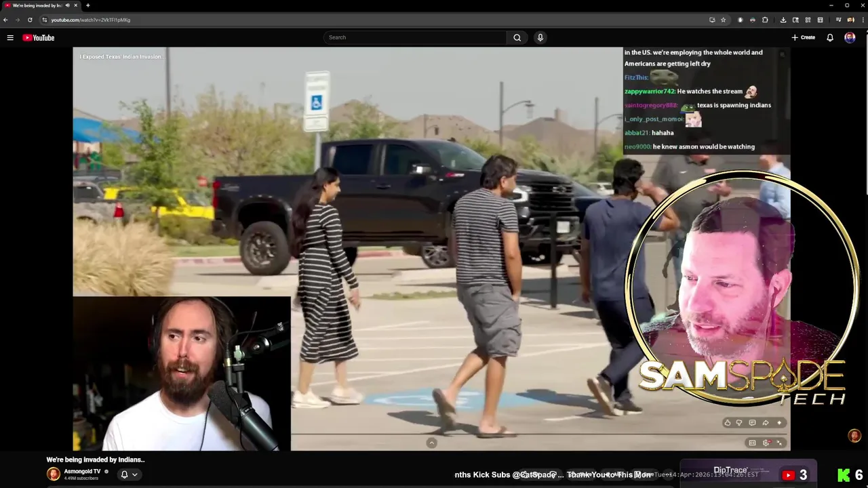This screenshot has height=488, width=868.
Task: Like the video with thumbs up
Action: point(728,423)
